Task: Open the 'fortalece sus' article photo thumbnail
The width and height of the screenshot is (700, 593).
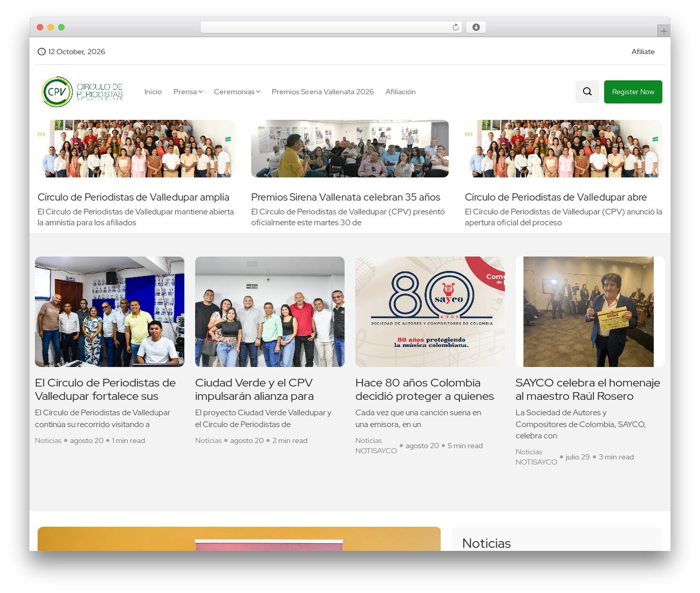Action: (109, 312)
